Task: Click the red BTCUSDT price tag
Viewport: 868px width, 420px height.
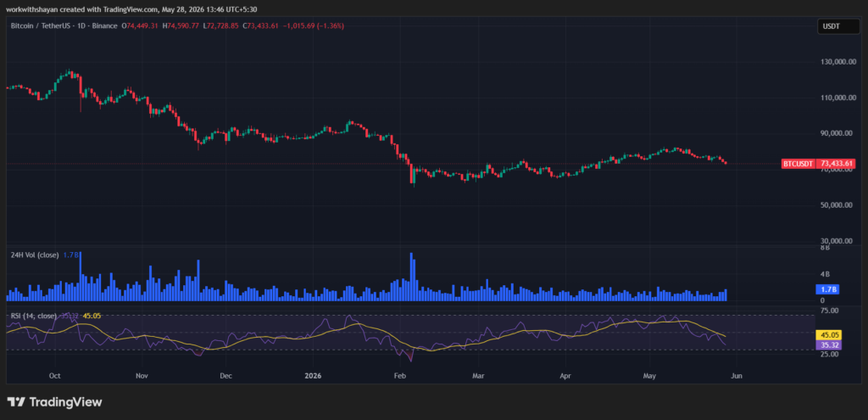Action: (798, 164)
